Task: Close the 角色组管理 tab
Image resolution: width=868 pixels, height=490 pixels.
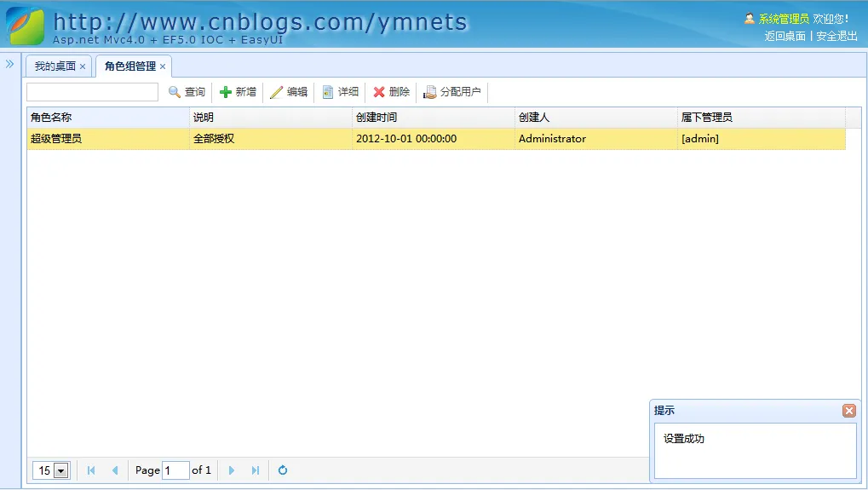Action: tap(163, 66)
